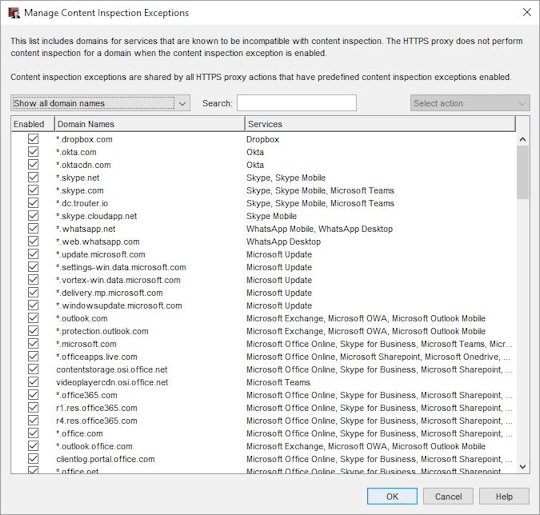Image resolution: width=540 pixels, height=515 pixels.
Task: Click the Dropbox service cell
Action: pyautogui.click(x=262, y=139)
